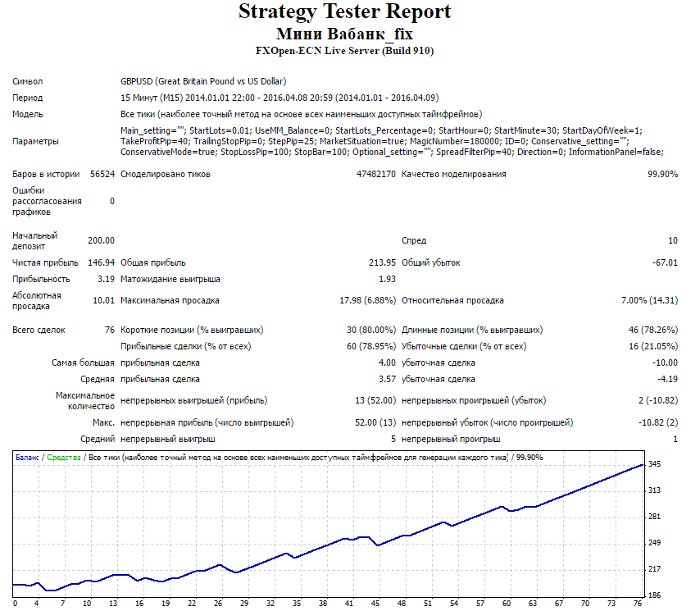Select the Strategy Tester Report heading

tap(344, 12)
